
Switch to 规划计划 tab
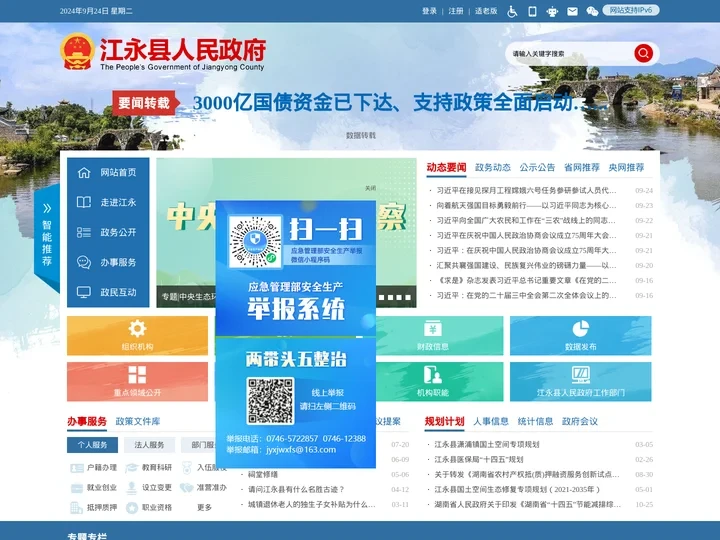[444, 422]
